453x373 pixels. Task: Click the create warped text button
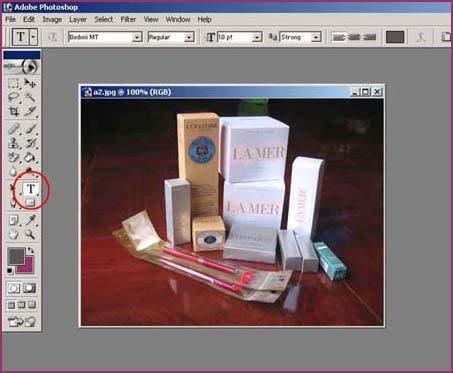click(x=421, y=37)
